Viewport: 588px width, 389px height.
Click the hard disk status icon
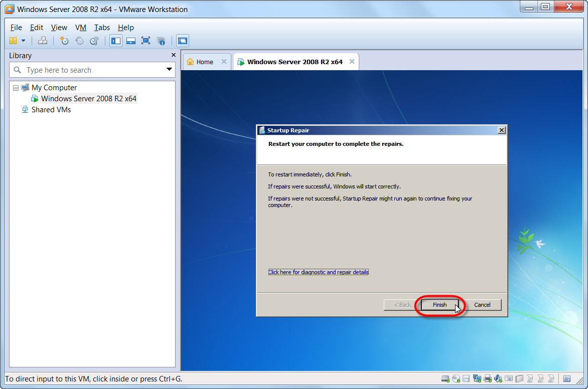click(x=446, y=379)
